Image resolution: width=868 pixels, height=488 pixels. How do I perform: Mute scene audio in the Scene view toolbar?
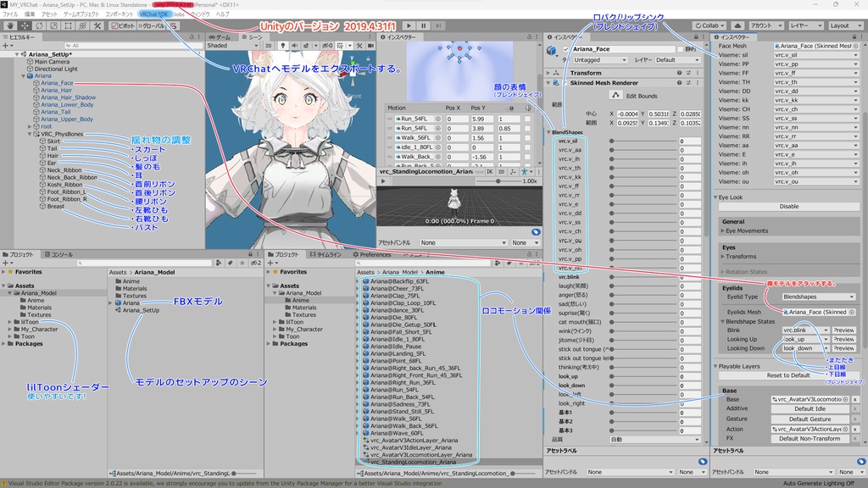tap(294, 47)
